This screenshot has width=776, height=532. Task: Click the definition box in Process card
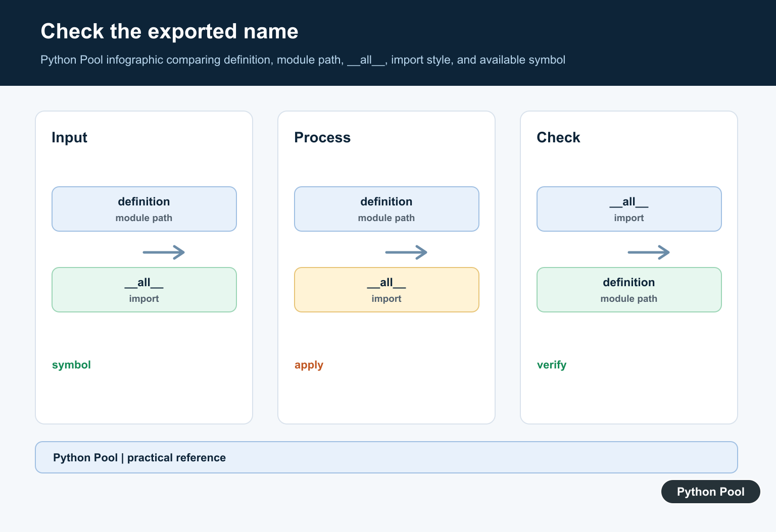386,209
